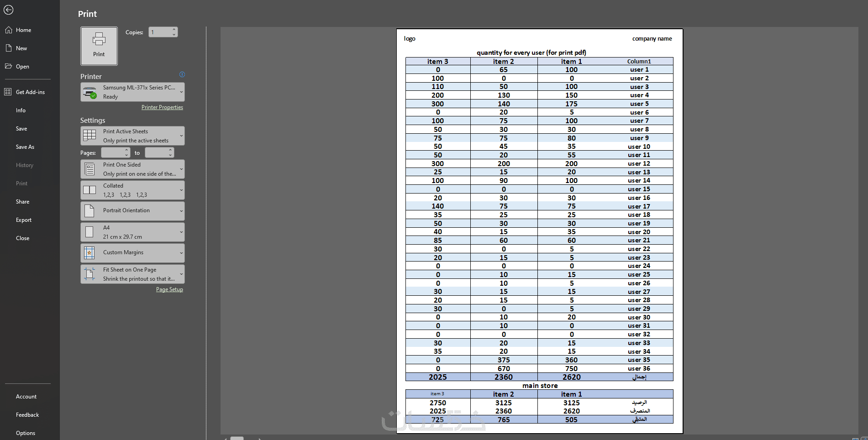Increase the number of copies

[x=174, y=30]
